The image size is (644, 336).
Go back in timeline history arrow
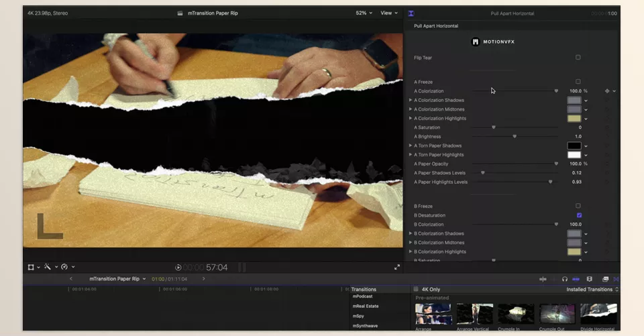[x=70, y=278]
